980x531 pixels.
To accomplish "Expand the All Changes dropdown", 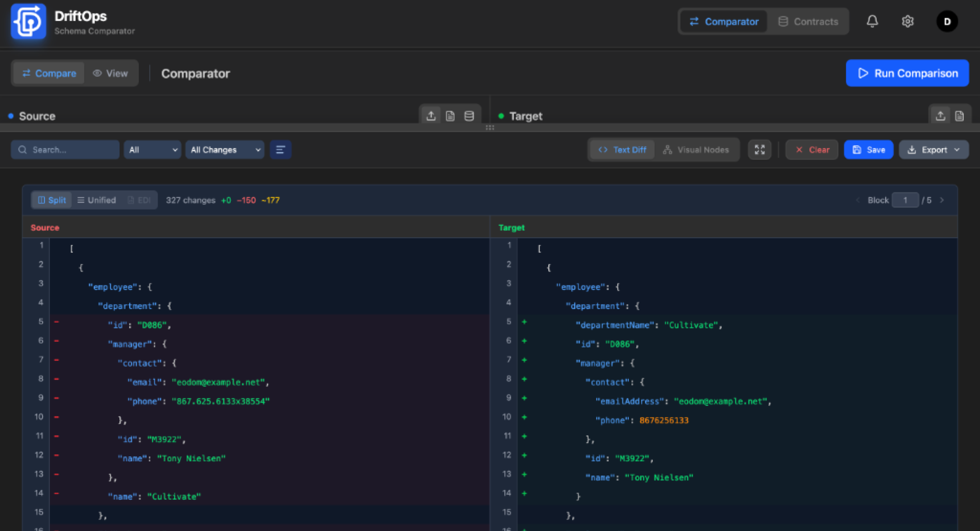I will click(x=225, y=150).
